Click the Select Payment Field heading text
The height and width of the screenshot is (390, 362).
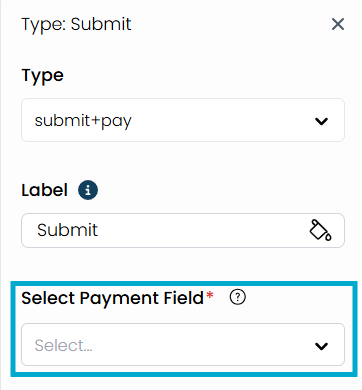click(112, 298)
